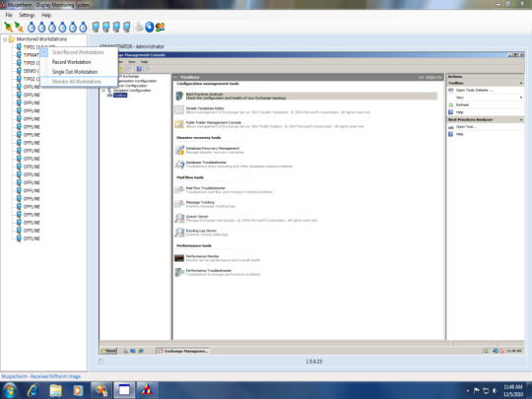Click the blue help icon in remote toolbar

click(139, 69)
